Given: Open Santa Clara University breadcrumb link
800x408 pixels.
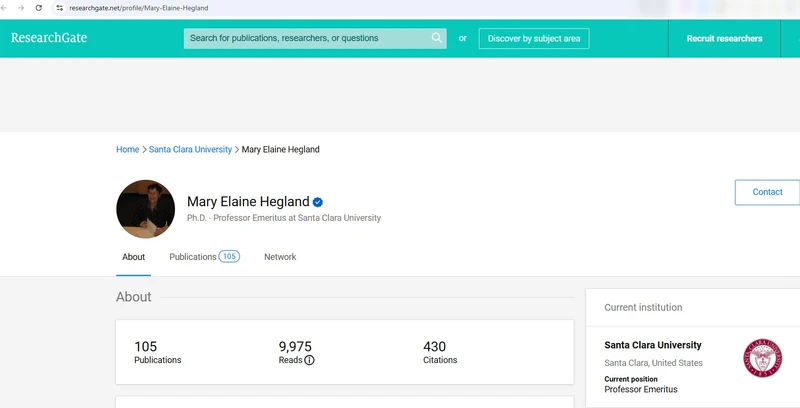Looking at the screenshot, I should click(x=190, y=149).
